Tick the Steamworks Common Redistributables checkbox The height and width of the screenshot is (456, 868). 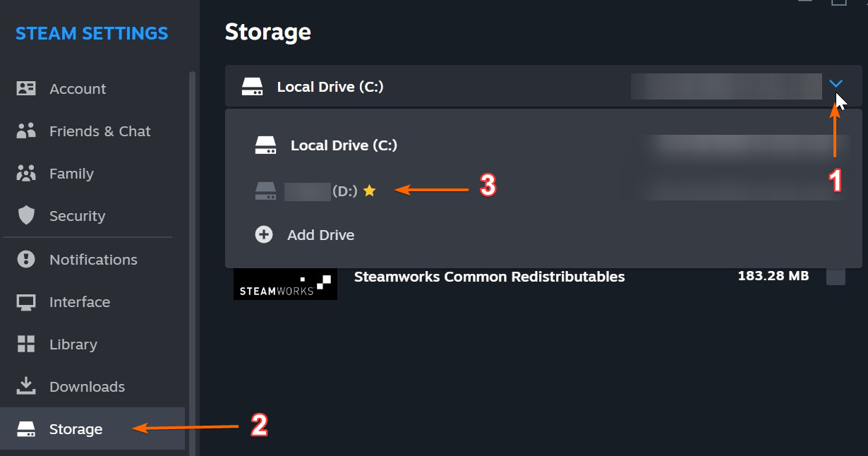tap(836, 276)
